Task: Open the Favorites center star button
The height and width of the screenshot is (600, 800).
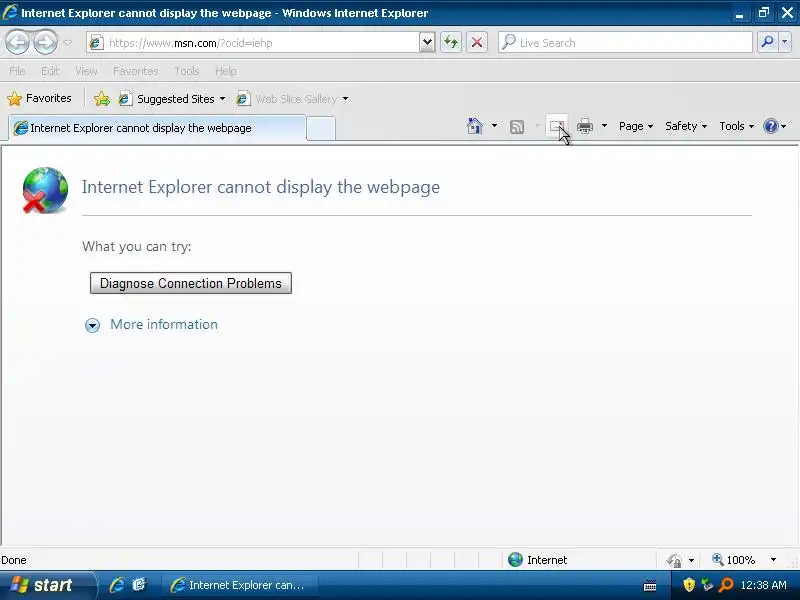Action: pyautogui.click(x=39, y=98)
